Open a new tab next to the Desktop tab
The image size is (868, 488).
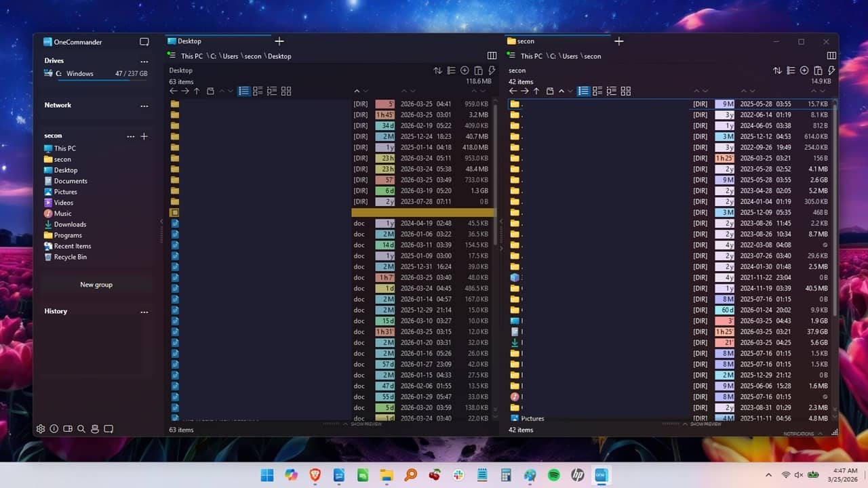tap(279, 41)
